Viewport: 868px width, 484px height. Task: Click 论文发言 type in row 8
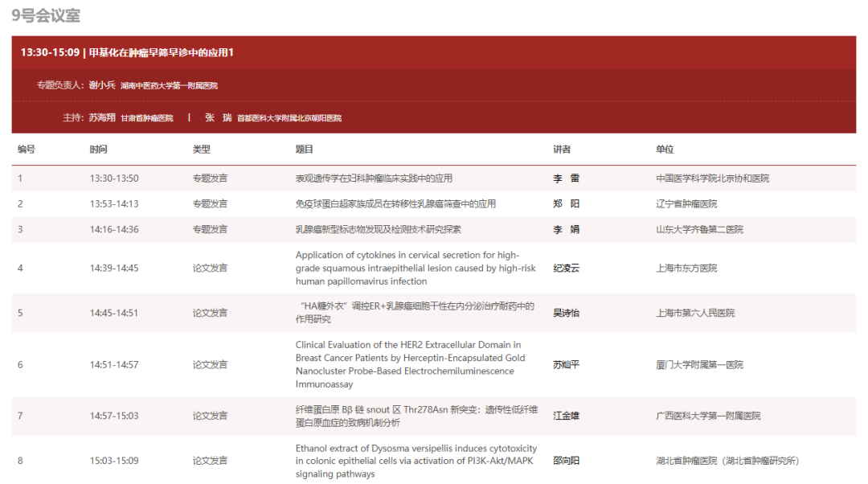(210, 461)
